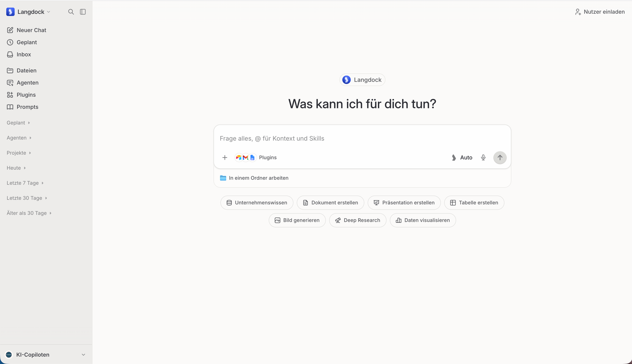Select Bild generieren
632x364 pixels.
tap(297, 220)
